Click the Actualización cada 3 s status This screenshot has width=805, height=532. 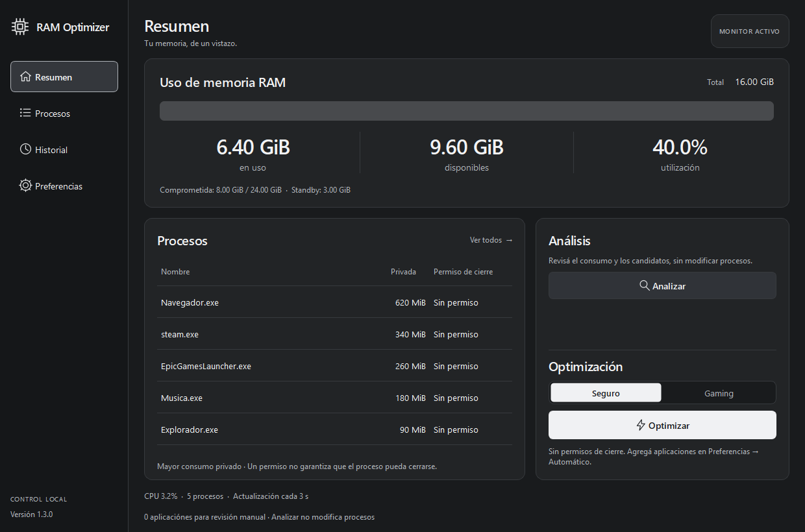271,496
